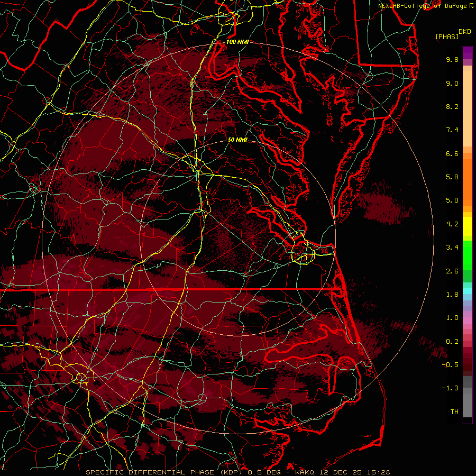476x476 pixels.
Task: Click the 3.4 value on the color scale
Action: pos(452,248)
